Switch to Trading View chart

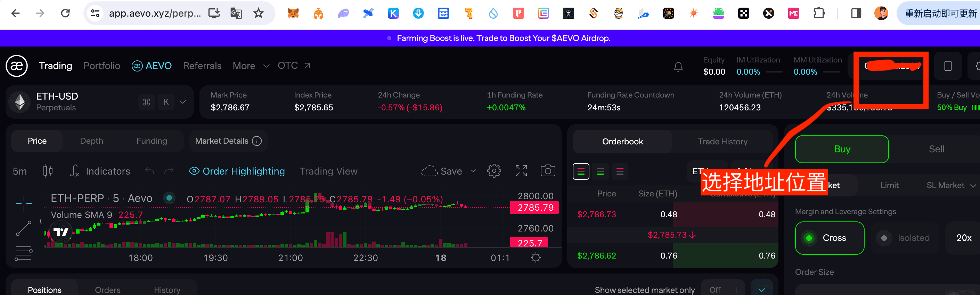(x=328, y=171)
